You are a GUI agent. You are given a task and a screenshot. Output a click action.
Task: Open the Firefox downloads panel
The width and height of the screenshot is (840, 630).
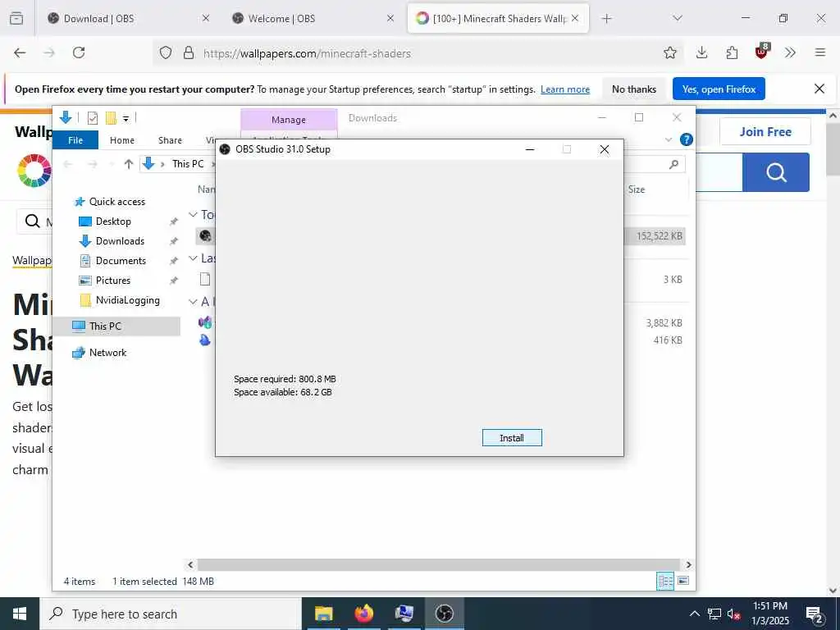pyautogui.click(x=702, y=52)
